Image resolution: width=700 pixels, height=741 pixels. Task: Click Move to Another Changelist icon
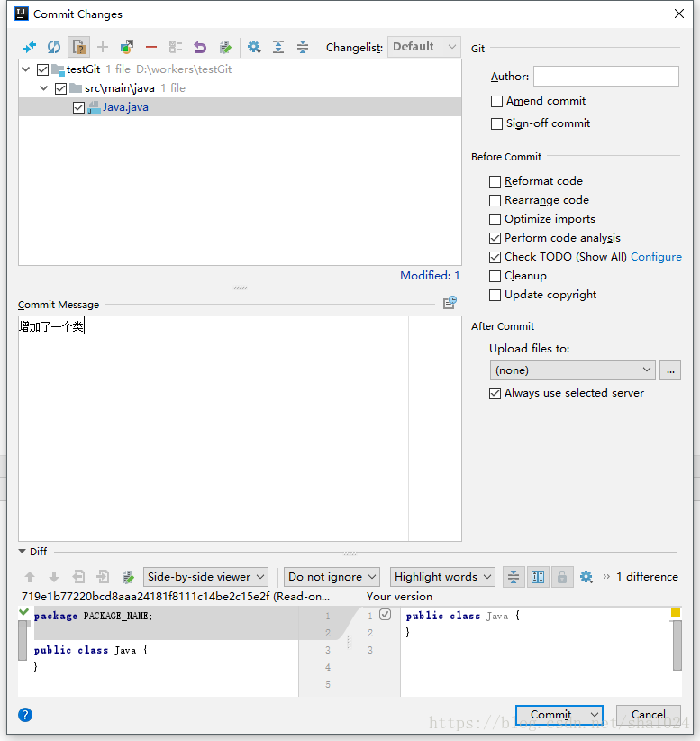(127, 47)
